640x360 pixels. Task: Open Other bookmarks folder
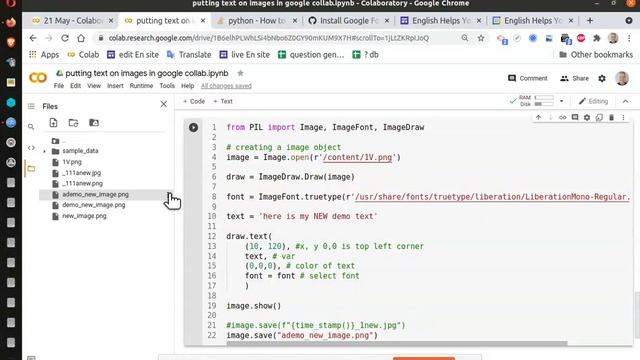[596, 55]
